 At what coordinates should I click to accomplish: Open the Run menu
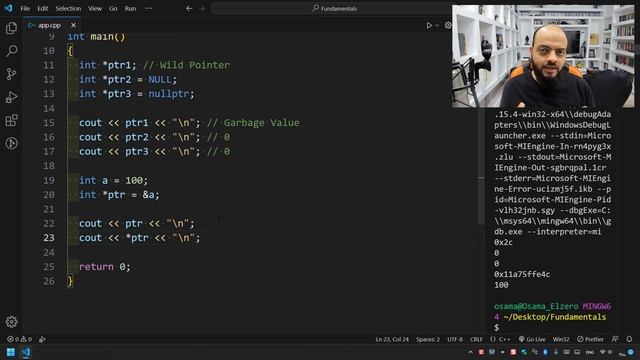click(x=130, y=8)
